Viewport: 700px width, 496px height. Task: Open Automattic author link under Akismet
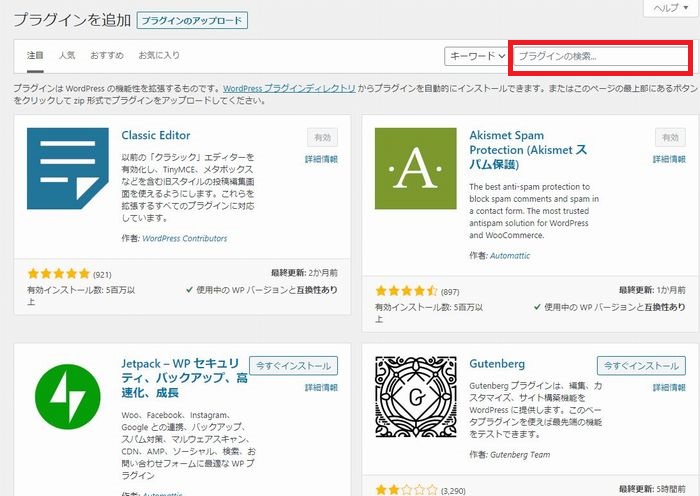click(510, 256)
